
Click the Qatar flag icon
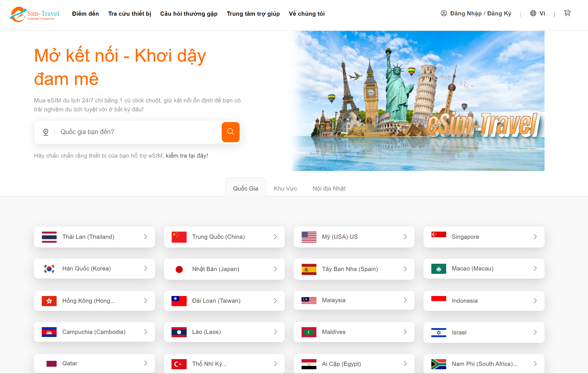coord(51,364)
